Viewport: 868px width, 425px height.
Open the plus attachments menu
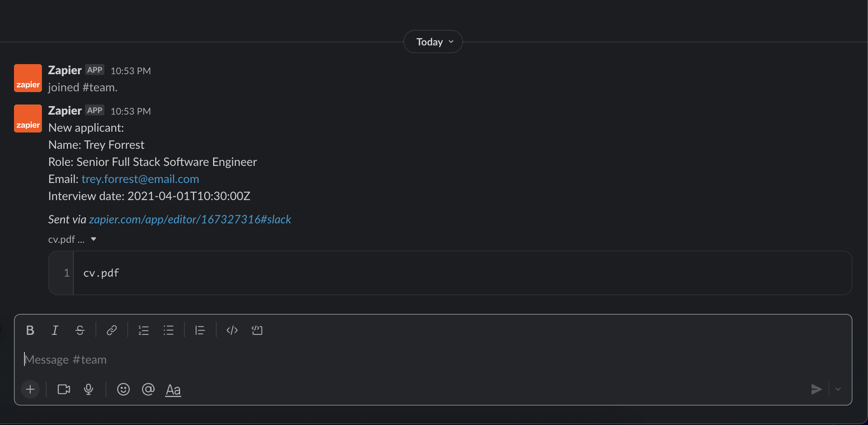click(x=30, y=389)
